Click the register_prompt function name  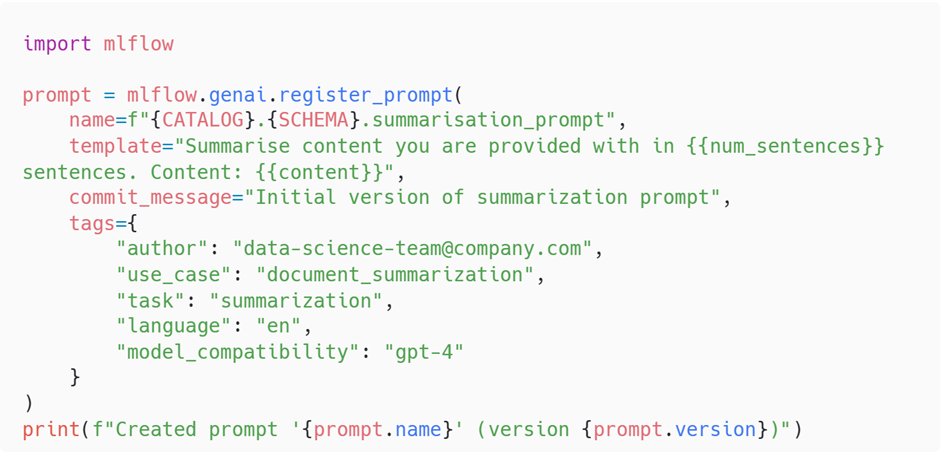[366, 96]
